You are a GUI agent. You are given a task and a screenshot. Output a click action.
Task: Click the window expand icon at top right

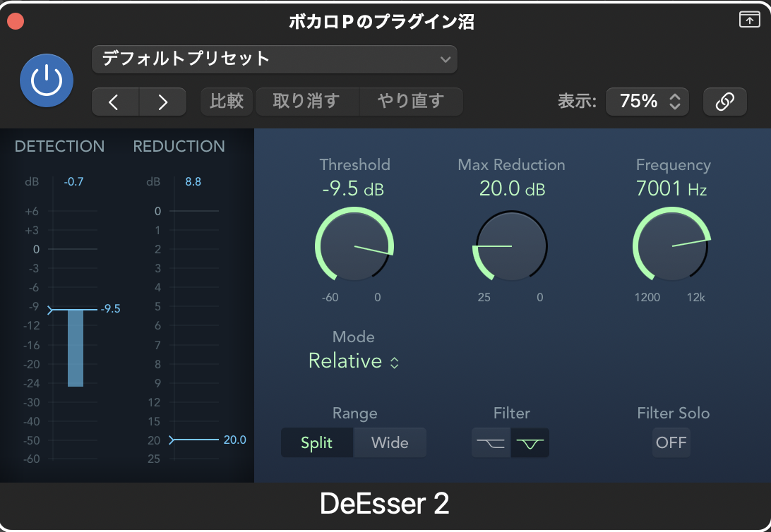tap(749, 20)
